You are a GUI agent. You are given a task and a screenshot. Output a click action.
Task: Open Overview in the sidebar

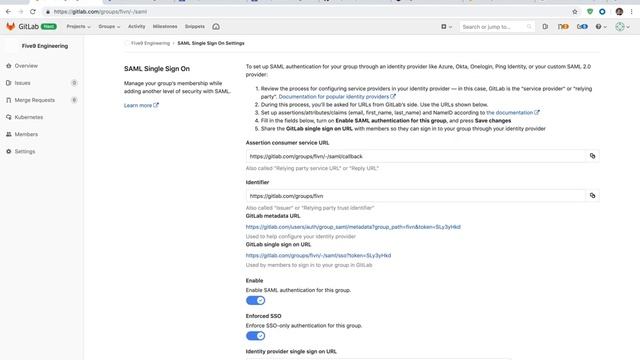click(26, 66)
